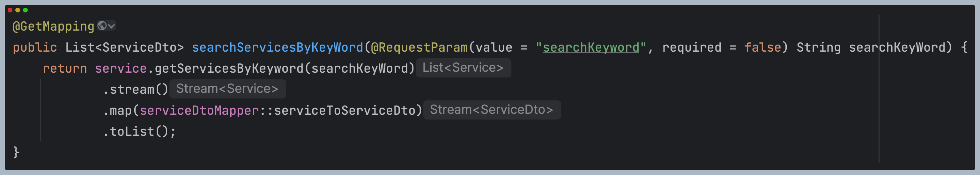Click the searchServicesByKeyWord method name

click(x=277, y=47)
